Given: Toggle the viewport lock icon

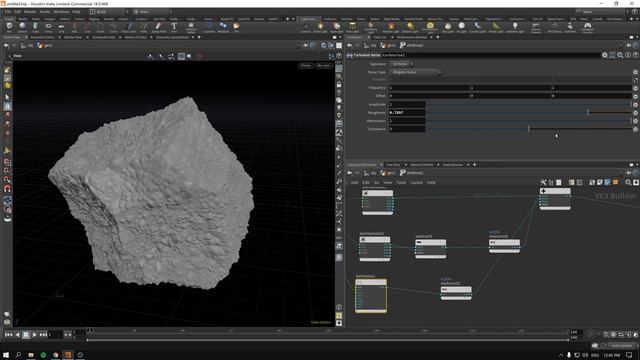Looking at the screenshot, I should pyautogui.click(x=339, y=84).
